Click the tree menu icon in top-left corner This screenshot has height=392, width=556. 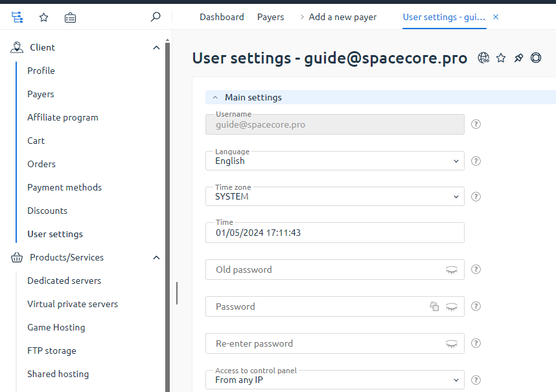pyautogui.click(x=17, y=17)
